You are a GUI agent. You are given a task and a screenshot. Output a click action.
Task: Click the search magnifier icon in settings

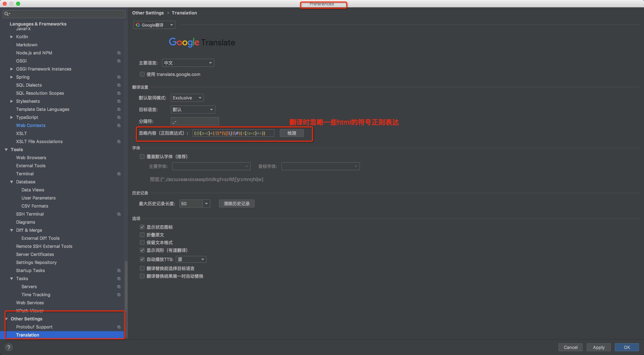7,14
